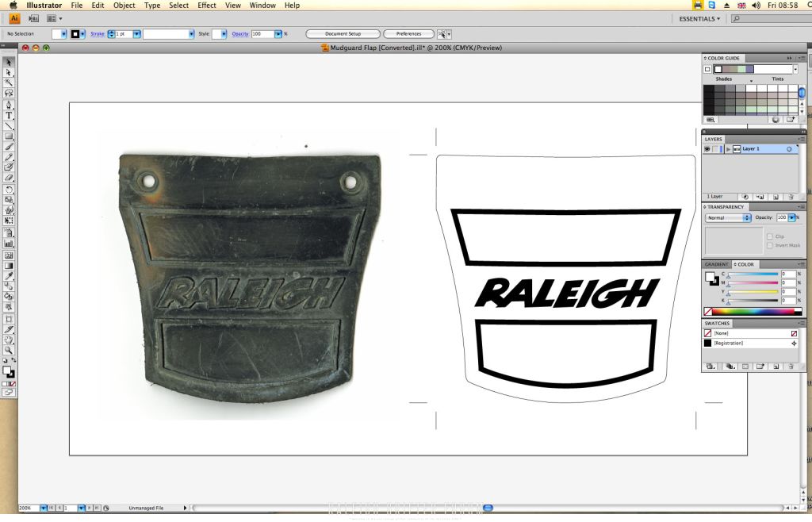This screenshot has height=522, width=812.
Task: Select the Selection (black arrow) tool
Action: point(8,62)
